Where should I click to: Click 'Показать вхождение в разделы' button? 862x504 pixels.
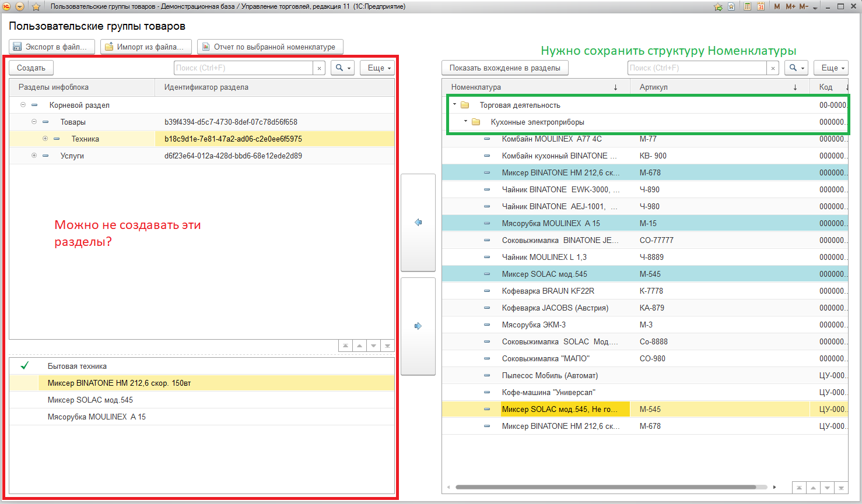pos(505,68)
